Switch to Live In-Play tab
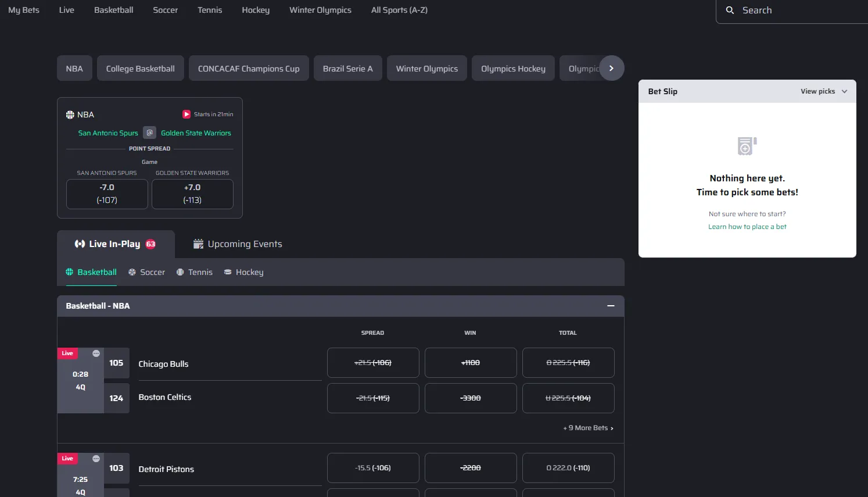Image resolution: width=868 pixels, height=497 pixels. [116, 244]
